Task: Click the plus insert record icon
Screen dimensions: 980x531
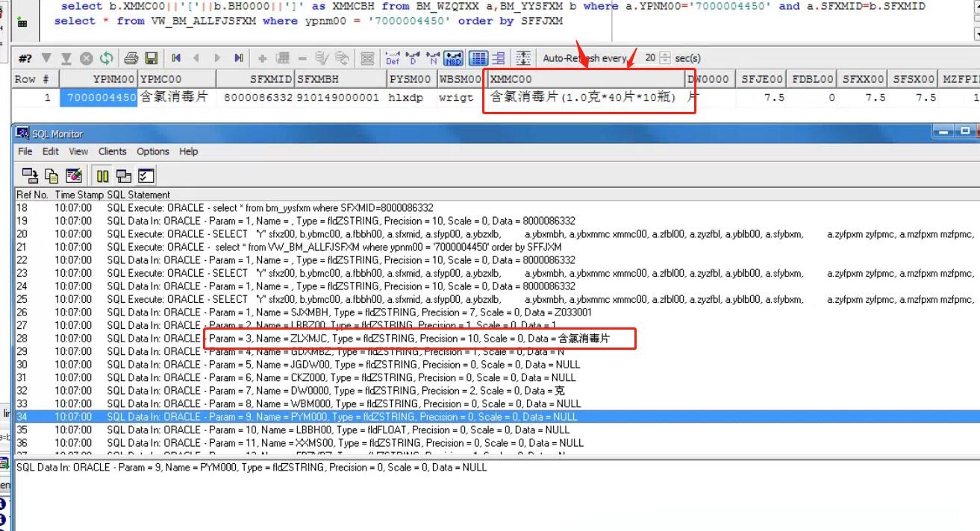Action: click(263, 58)
